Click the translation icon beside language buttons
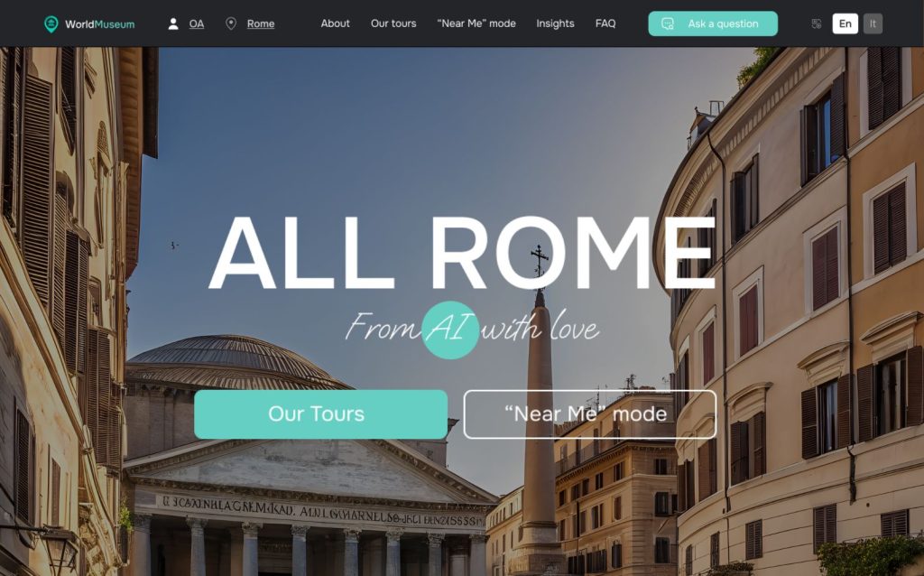The height and width of the screenshot is (576, 924). [816, 23]
